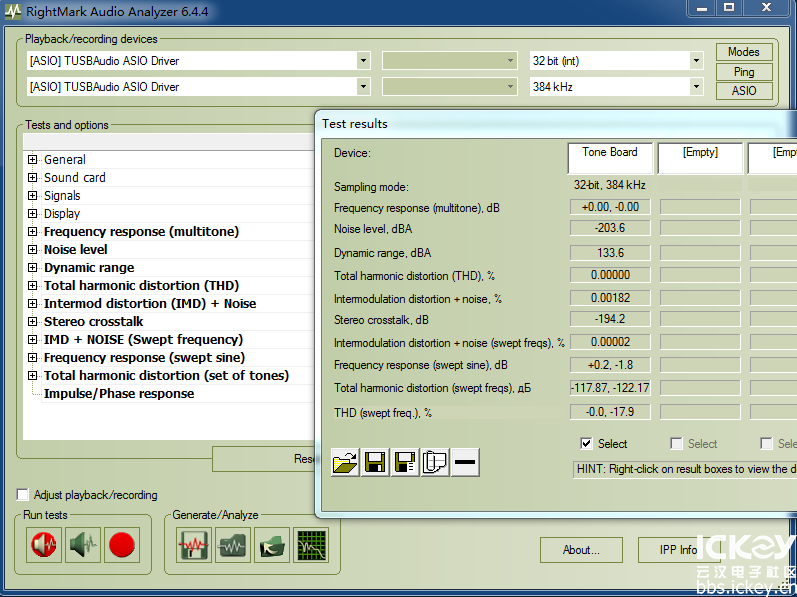
Task: Open disabled dropdown beside recording device
Action: click(449, 86)
